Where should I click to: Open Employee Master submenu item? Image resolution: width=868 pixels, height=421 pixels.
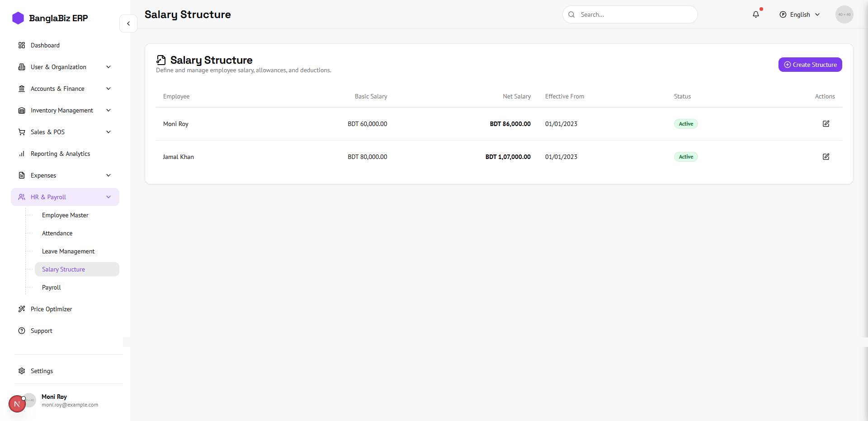click(65, 215)
